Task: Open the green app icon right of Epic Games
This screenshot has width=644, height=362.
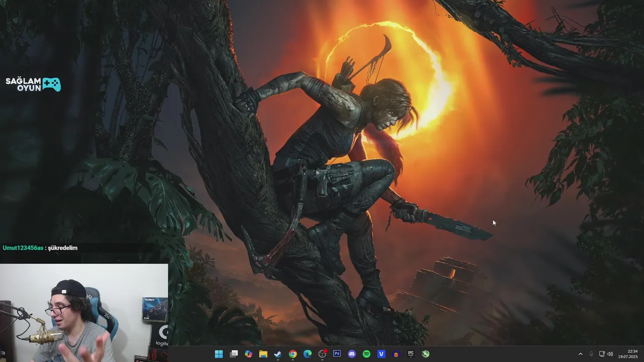Action: (x=426, y=354)
